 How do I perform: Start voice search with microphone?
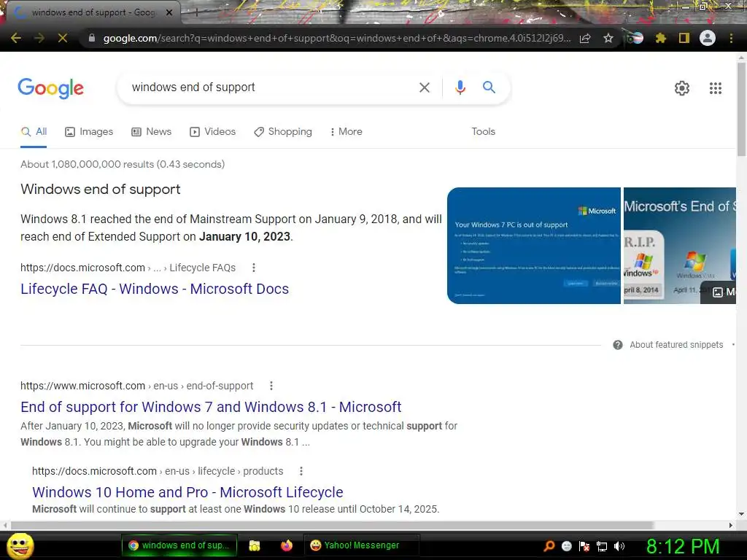460,87
